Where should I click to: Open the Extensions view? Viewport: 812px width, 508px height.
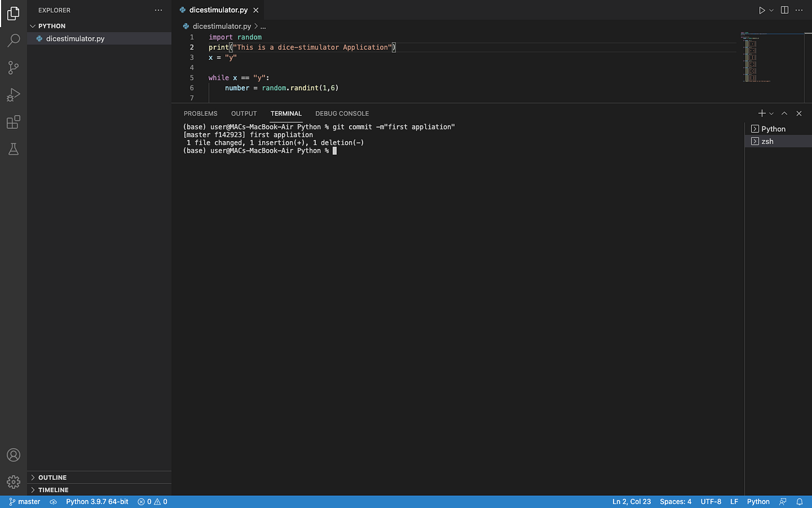pyautogui.click(x=13, y=122)
